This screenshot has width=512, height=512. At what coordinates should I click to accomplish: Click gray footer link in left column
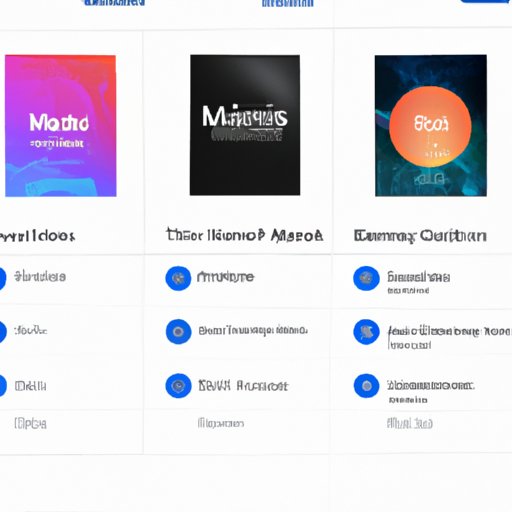coord(30,424)
